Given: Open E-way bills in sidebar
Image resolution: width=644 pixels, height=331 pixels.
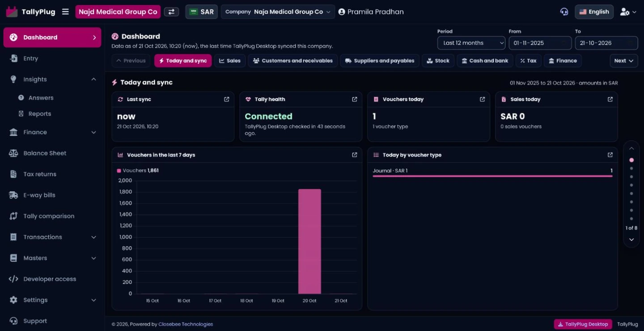Looking at the screenshot, I should point(52,195).
